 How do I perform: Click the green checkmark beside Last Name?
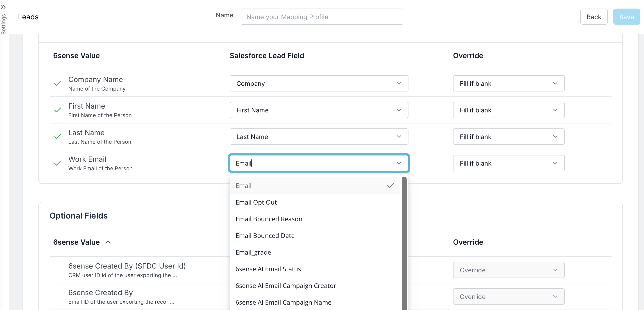[58, 136]
